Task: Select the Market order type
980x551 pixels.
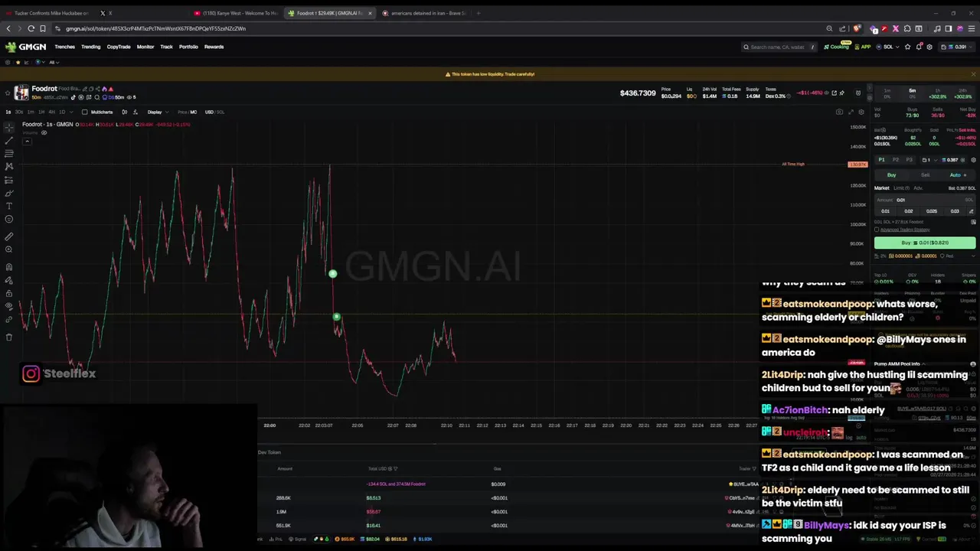Action: pos(882,188)
